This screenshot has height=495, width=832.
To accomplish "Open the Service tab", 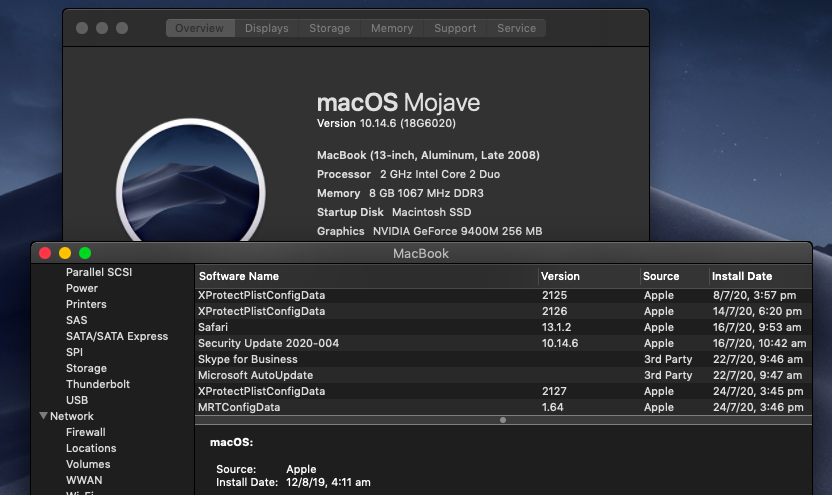I will (516, 28).
